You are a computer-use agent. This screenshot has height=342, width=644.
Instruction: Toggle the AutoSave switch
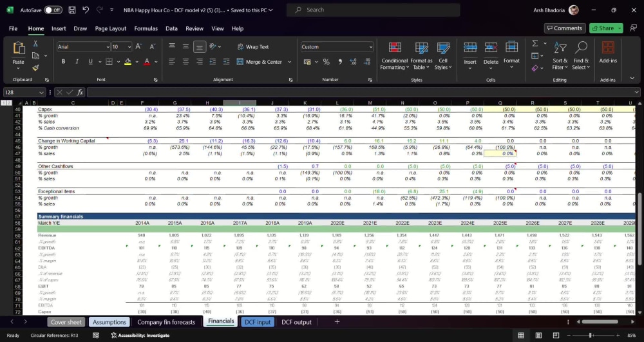tap(53, 10)
